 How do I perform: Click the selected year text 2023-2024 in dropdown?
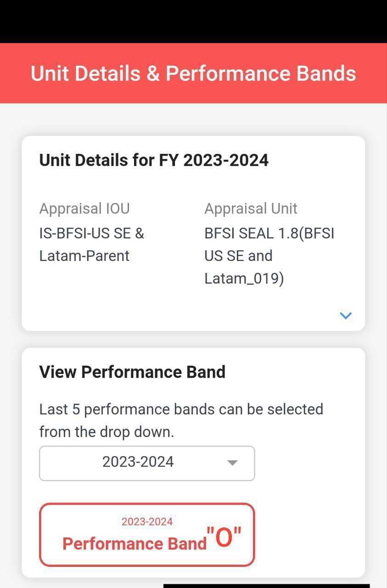pos(138,462)
